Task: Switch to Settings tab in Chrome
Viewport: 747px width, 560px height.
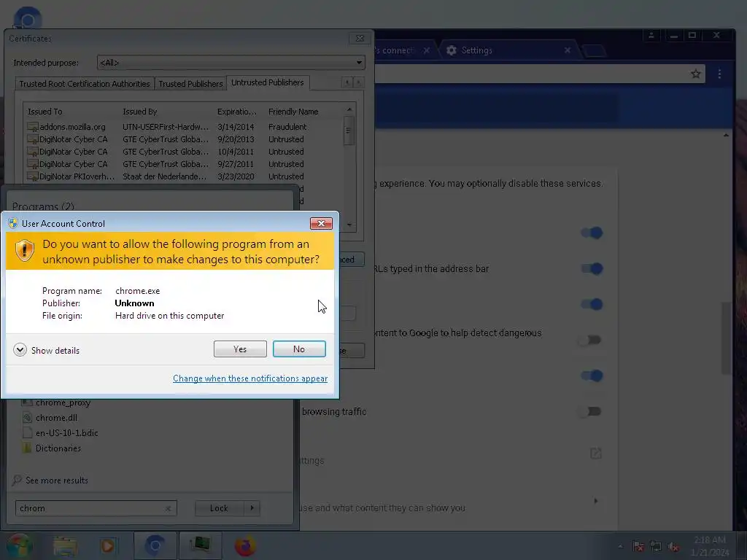Action: [508, 50]
